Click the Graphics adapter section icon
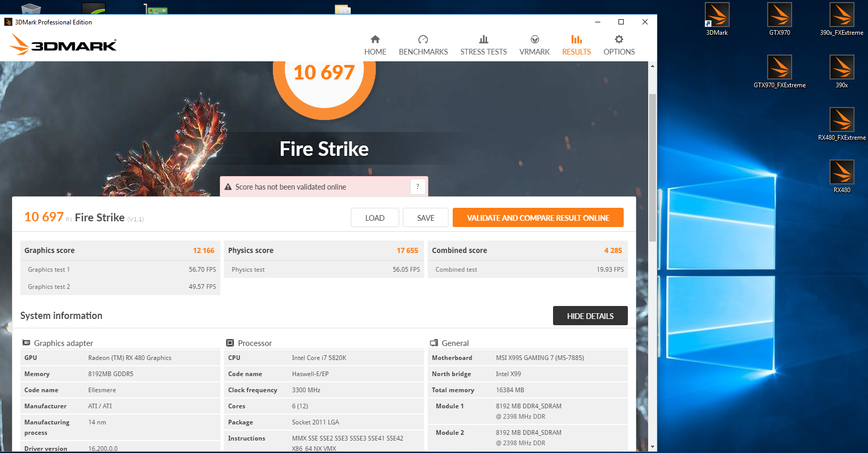The image size is (868, 453). point(26,343)
